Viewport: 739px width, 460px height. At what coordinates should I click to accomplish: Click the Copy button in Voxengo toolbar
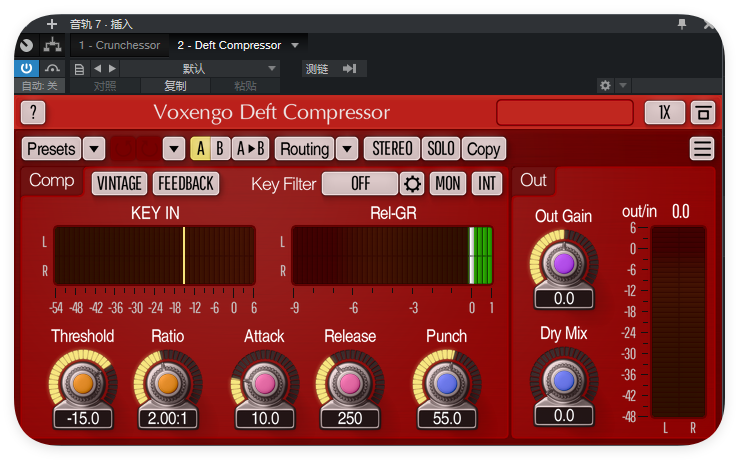(484, 149)
